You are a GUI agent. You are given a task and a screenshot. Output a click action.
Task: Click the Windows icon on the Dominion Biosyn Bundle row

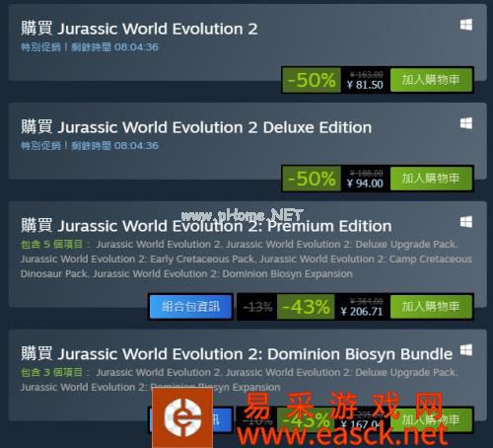pos(466,350)
